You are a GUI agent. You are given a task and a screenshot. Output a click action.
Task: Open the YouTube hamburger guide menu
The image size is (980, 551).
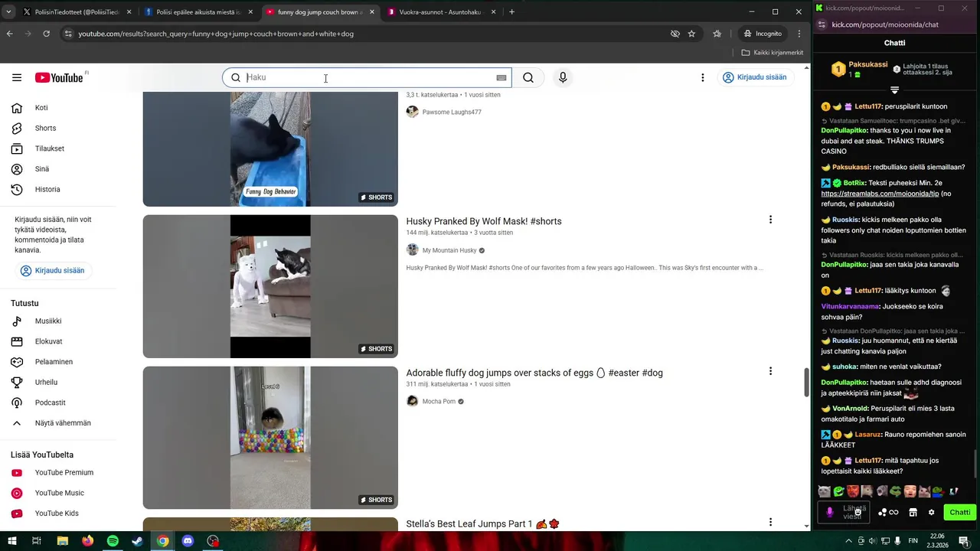(17, 77)
